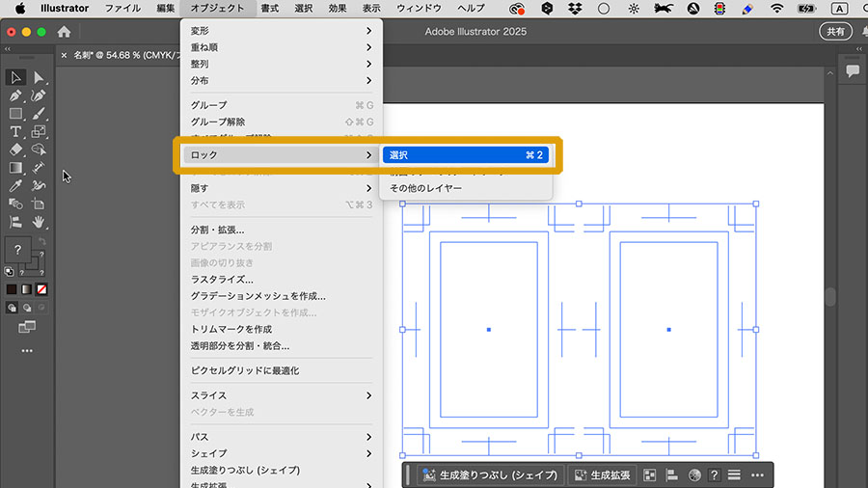The width and height of the screenshot is (868, 488).
Task: Open the Apple menu
Action: [20, 9]
